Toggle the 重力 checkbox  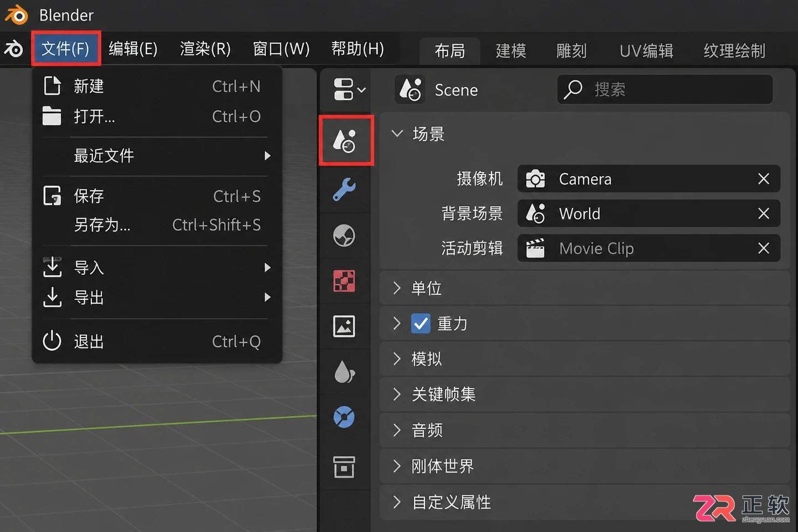(421, 323)
